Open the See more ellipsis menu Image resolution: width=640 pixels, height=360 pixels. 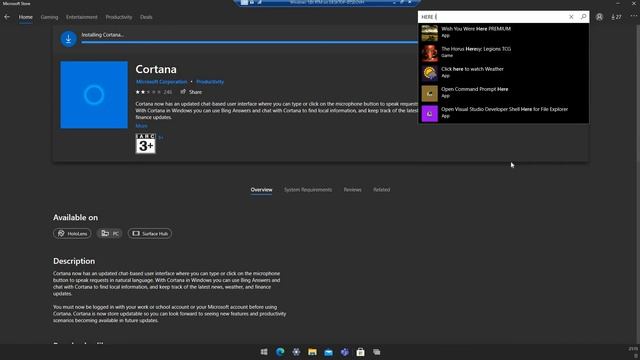[x=633, y=16]
